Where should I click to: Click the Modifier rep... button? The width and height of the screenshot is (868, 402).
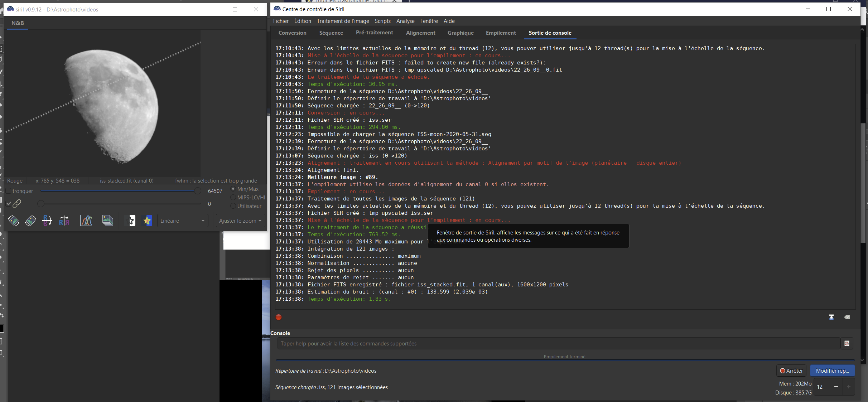coord(832,371)
